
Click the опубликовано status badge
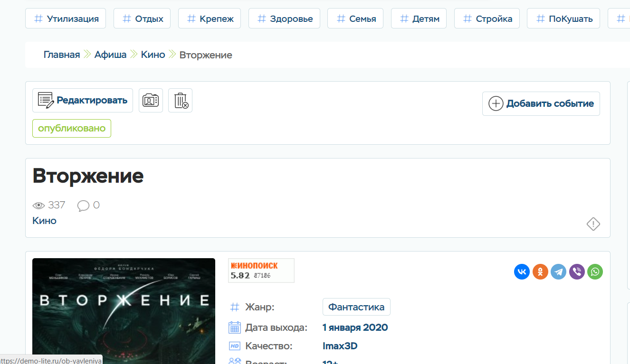(72, 129)
